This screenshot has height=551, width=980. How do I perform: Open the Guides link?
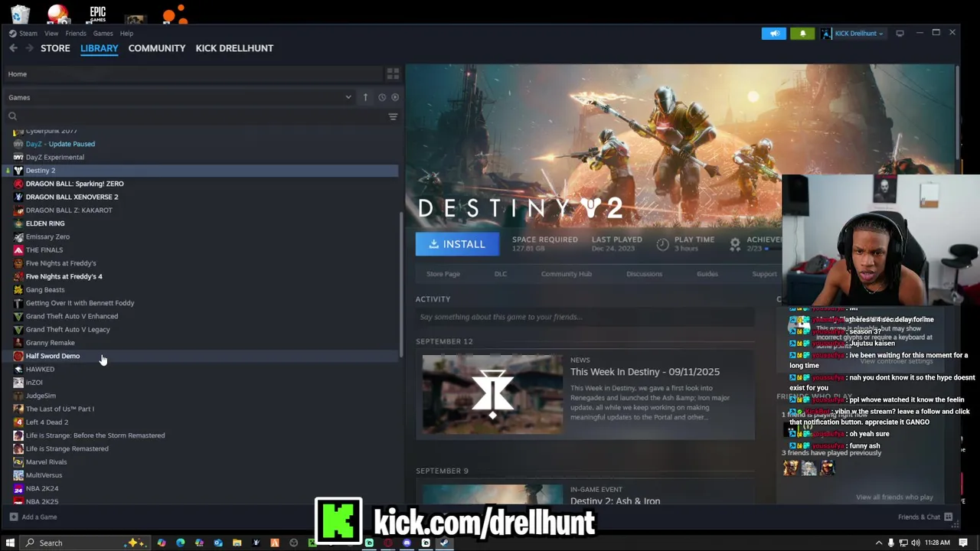tap(707, 274)
